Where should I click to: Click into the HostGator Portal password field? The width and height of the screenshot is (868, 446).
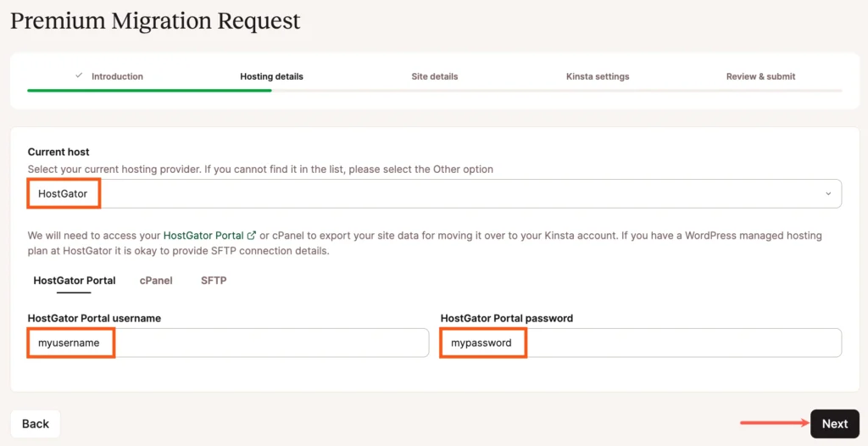[641, 343]
